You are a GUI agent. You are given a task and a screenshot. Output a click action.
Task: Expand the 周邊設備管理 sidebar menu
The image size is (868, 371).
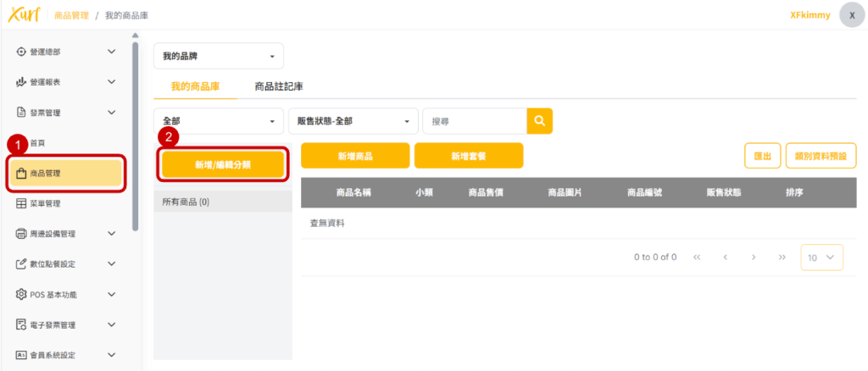pyautogui.click(x=111, y=234)
